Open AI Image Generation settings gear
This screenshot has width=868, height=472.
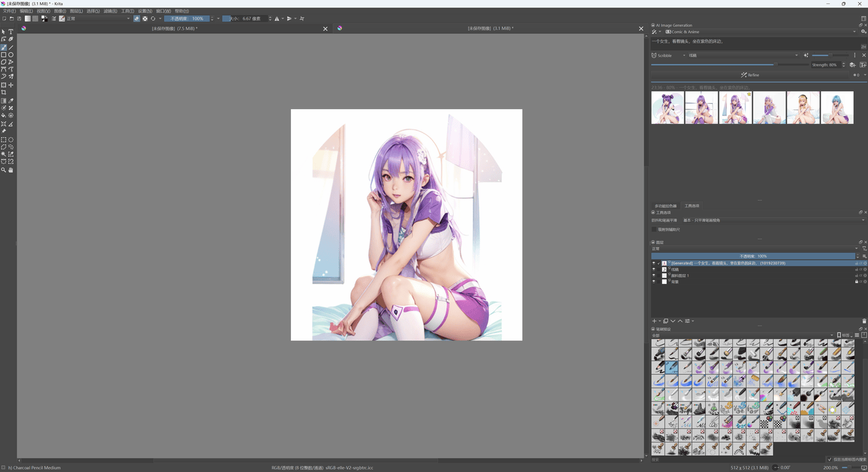[x=863, y=32]
